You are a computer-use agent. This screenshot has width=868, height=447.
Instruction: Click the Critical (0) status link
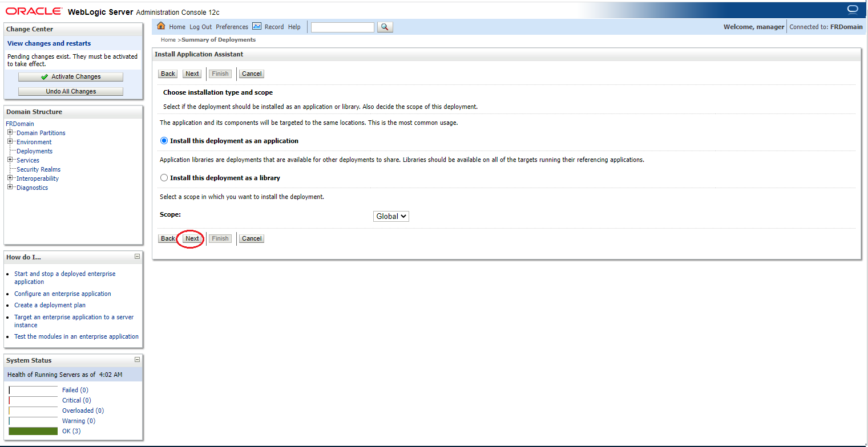point(76,400)
